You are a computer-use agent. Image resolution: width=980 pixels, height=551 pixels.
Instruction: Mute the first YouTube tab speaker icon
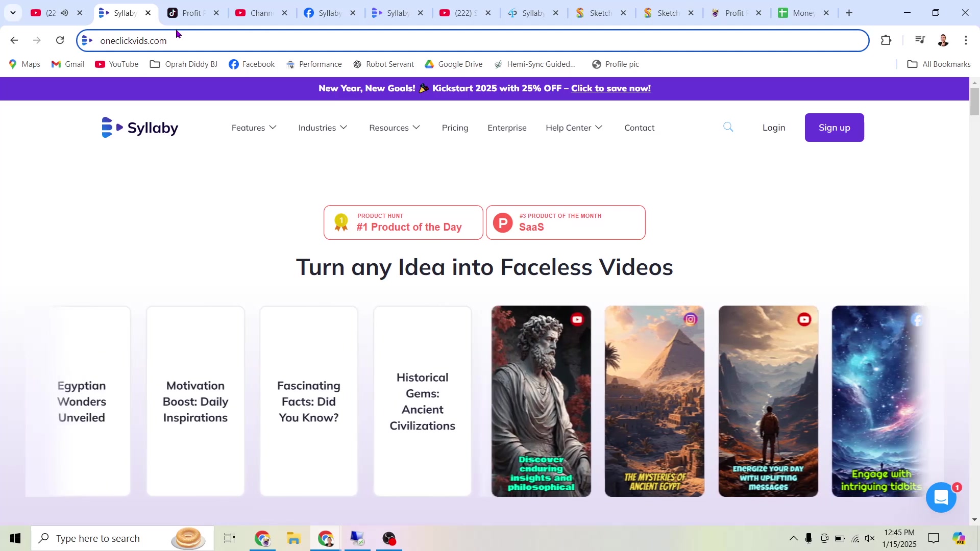64,13
